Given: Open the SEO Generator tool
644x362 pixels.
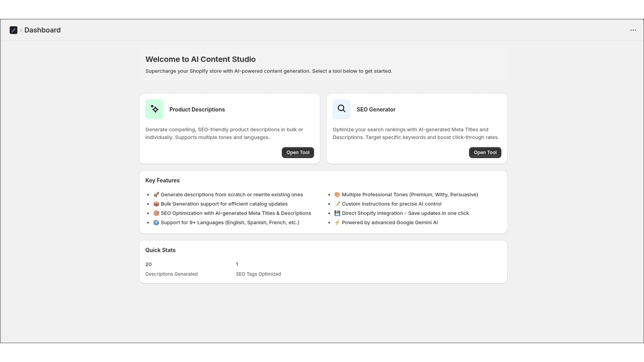Looking at the screenshot, I should (x=485, y=152).
